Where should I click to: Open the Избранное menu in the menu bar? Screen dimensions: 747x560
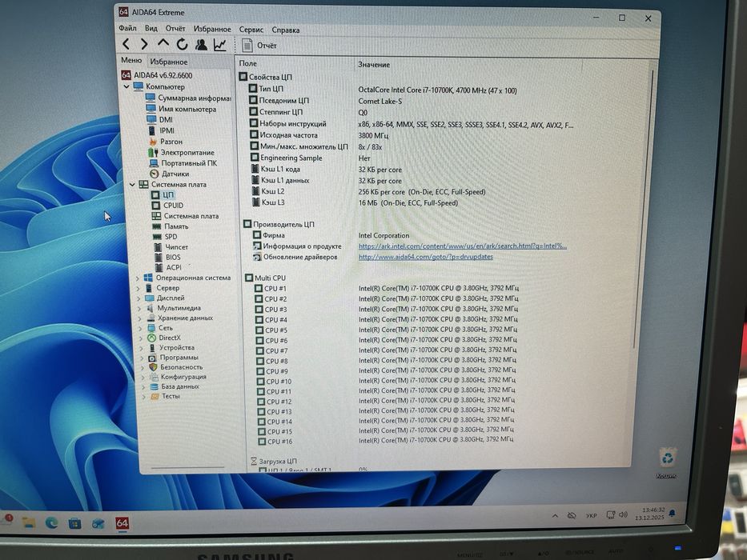point(212,29)
